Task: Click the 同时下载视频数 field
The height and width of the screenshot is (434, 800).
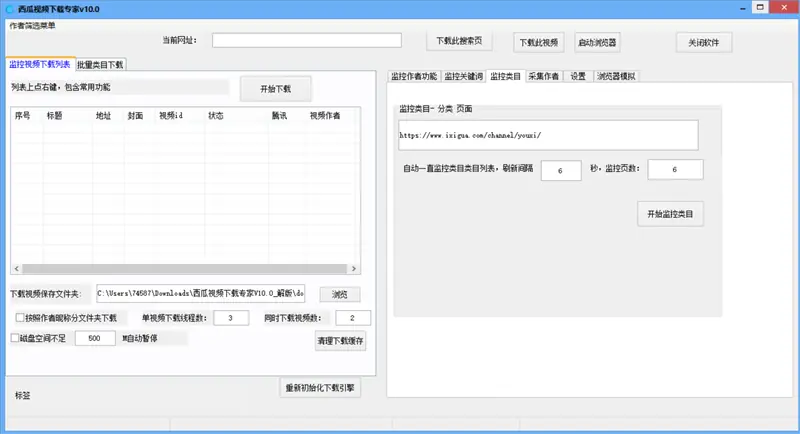Action: click(353, 318)
